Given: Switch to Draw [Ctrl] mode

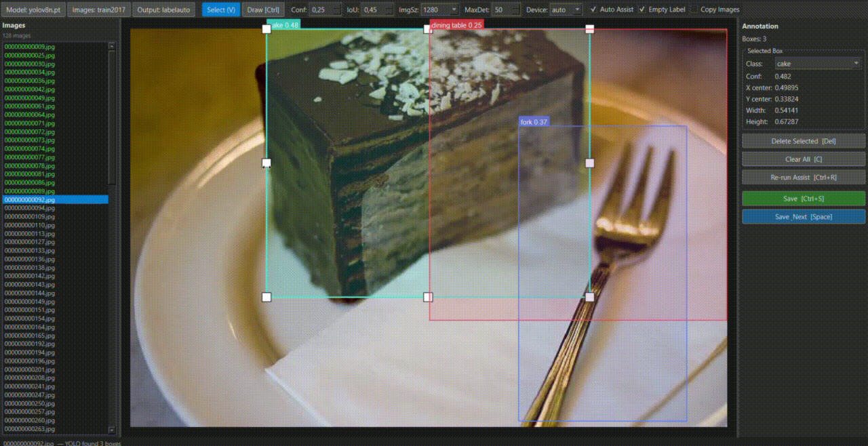Looking at the screenshot, I should click(263, 9).
